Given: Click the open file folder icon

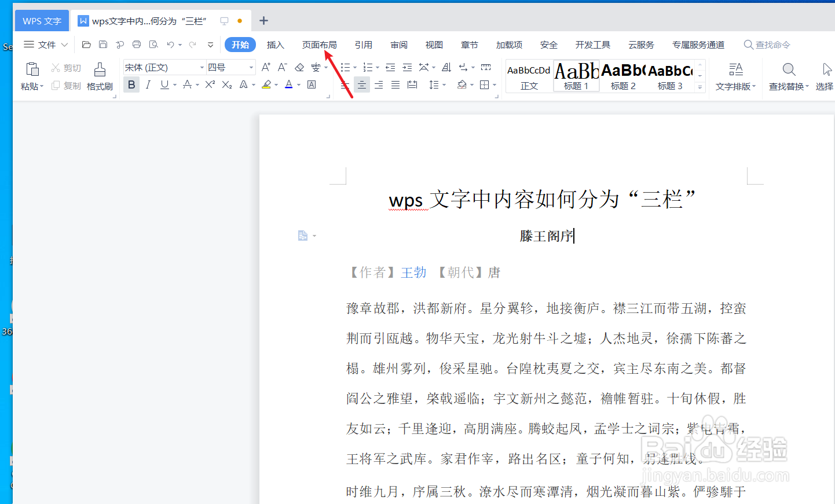Looking at the screenshot, I should pyautogui.click(x=86, y=45).
